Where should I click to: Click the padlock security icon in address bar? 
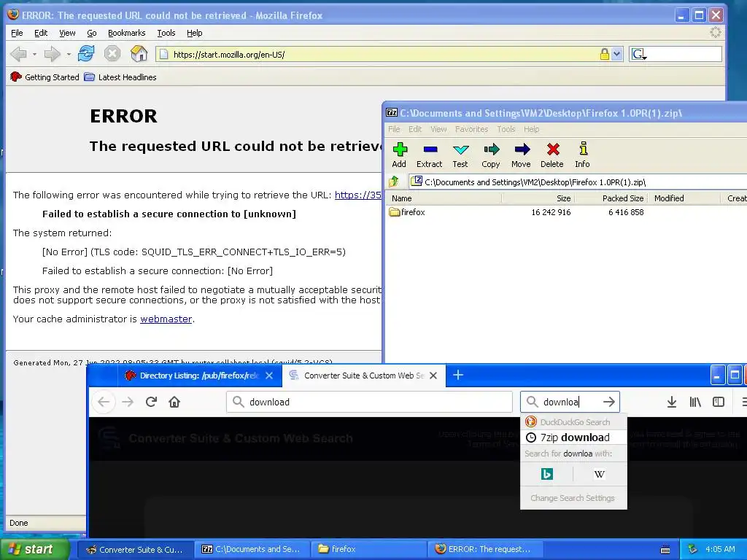click(604, 54)
